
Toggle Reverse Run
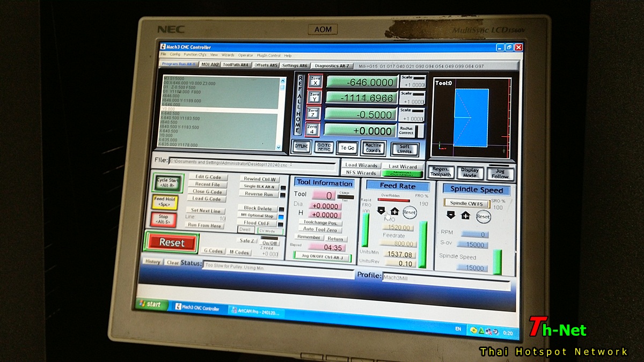[x=259, y=194]
